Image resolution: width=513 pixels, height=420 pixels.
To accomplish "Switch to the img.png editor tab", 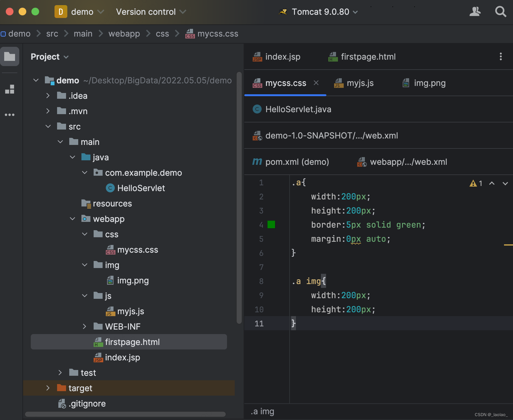I will click(x=424, y=83).
